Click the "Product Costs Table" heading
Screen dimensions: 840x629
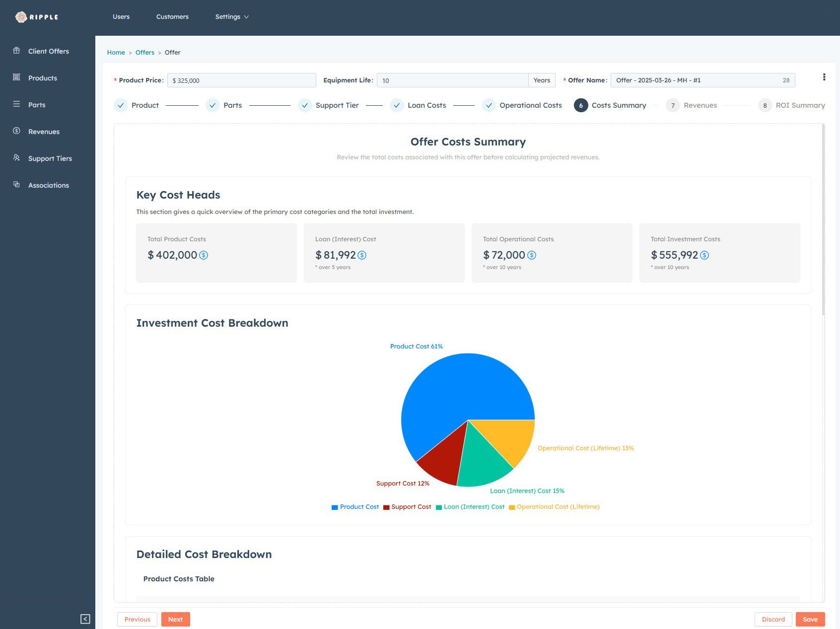pos(179,579)
